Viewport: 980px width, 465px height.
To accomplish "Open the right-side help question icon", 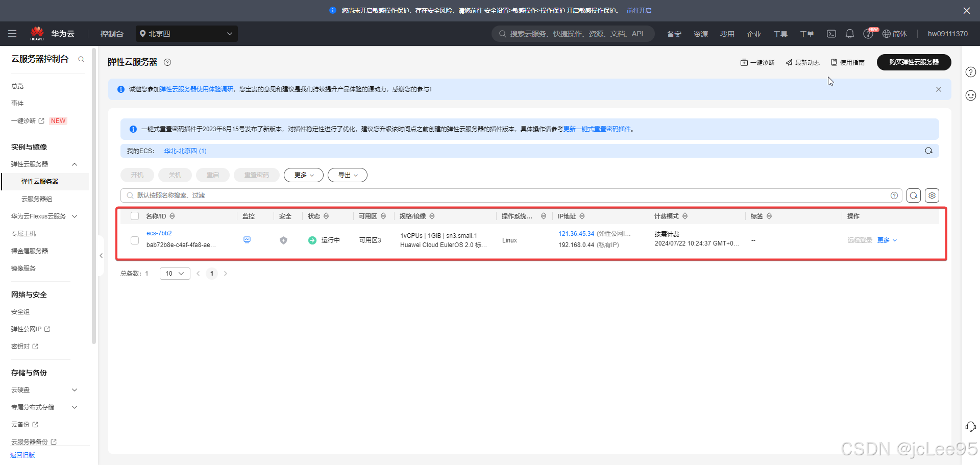I will (x=971, y=72).
